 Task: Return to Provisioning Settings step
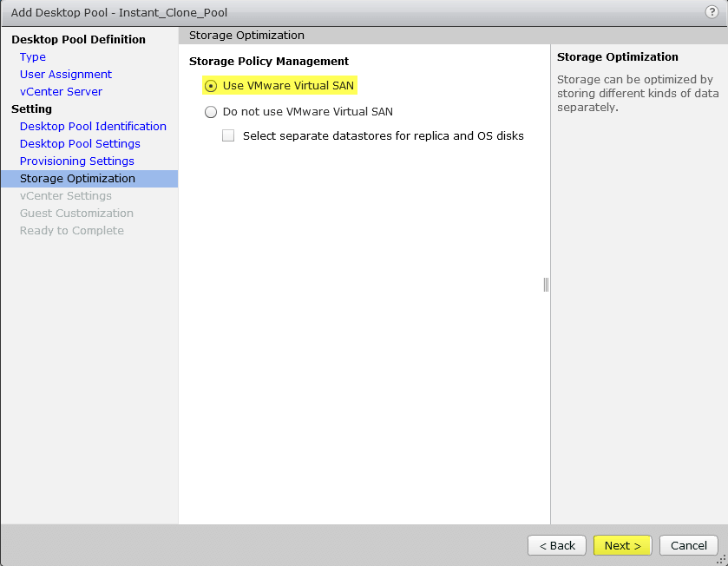(77, 161)
